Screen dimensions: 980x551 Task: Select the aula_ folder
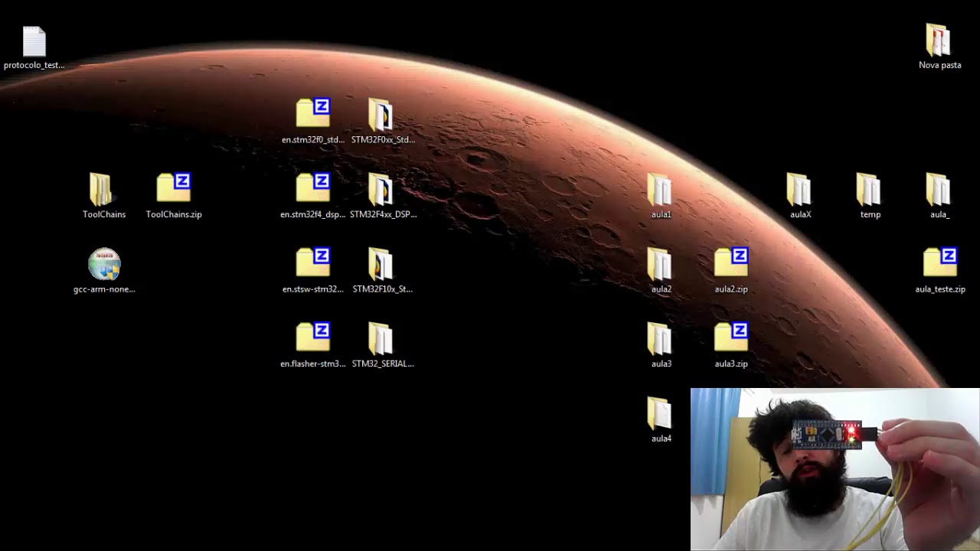click(x=938, y=189)
